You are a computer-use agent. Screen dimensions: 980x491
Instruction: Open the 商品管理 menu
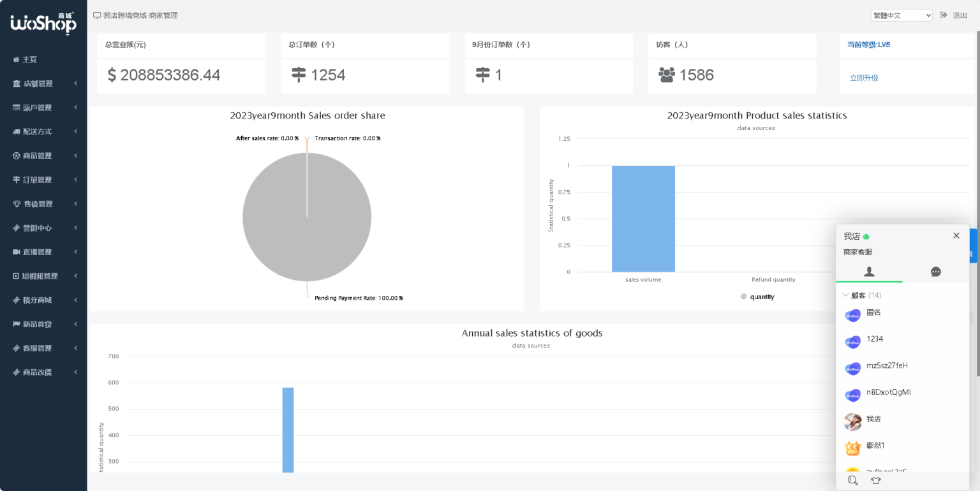pos(43,156)
